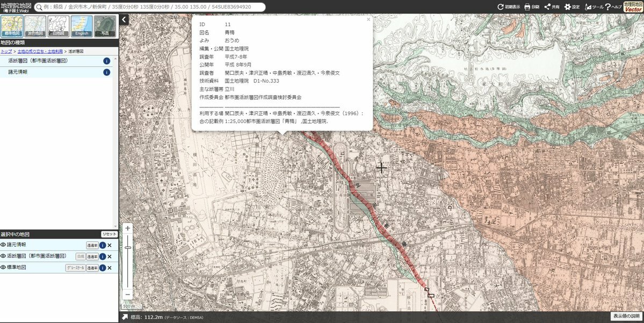The image size is (644, 323).
Task: Click the リセット button in selected maps
Action: [x=109, y=234]
